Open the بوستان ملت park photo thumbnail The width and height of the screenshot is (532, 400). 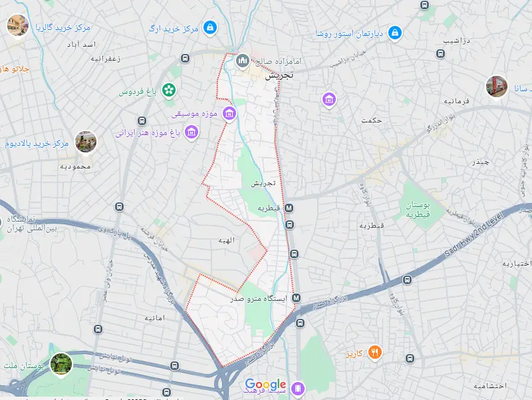[61, 364]
